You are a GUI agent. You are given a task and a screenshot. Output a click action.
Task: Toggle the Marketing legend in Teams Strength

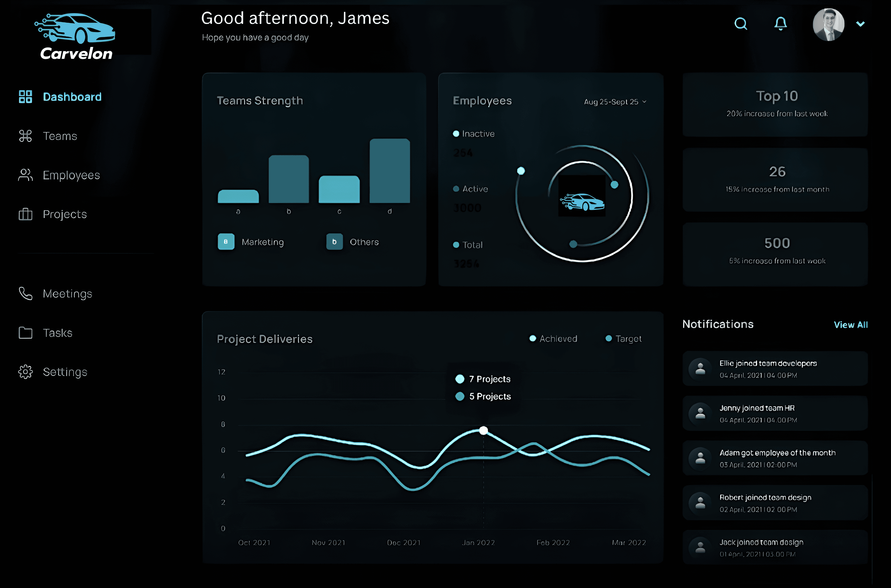(251, 242)
